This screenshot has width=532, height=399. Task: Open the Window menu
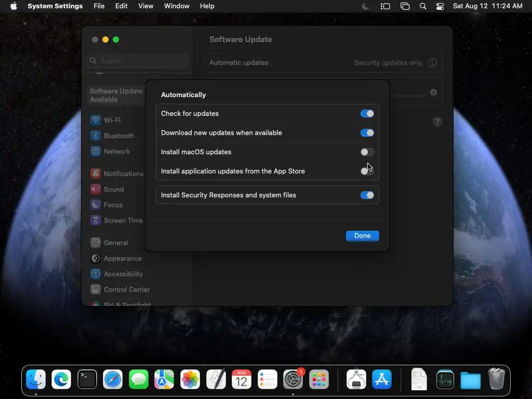click(x=177, y=6)
